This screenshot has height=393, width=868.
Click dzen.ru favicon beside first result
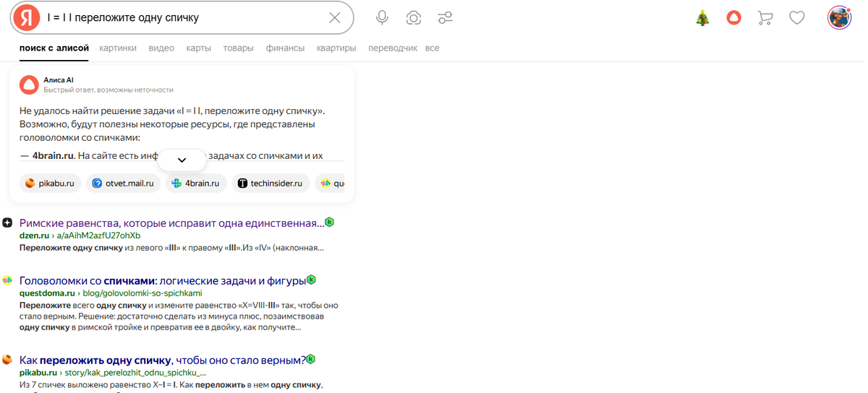[x=7, y=223]
